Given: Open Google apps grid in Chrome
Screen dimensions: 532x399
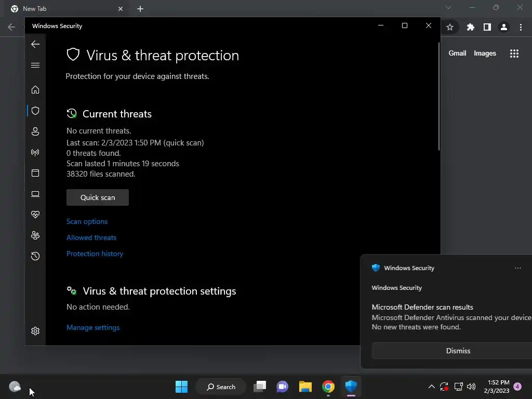Looking at the screenshot, I should pyautogui.click(x=514, y=54).
